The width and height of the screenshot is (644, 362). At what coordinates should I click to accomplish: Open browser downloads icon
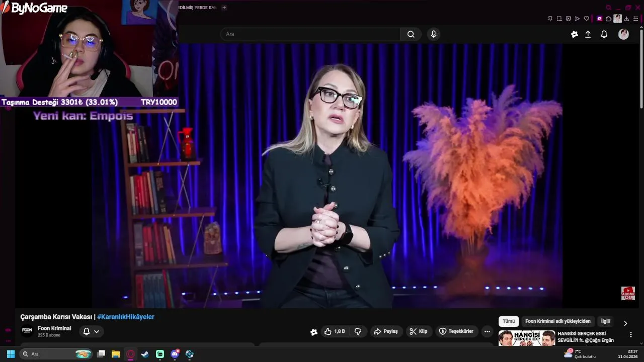pos(626,19)
